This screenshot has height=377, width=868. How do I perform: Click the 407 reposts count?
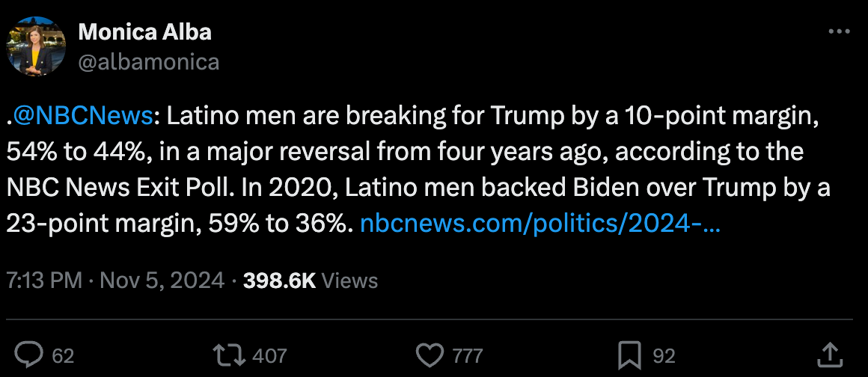[x=269, y=355]
